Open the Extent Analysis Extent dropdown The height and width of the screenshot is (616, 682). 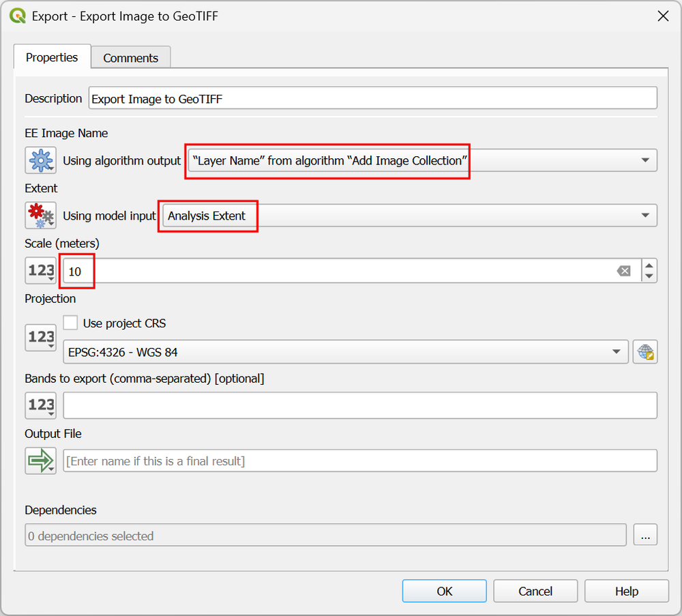coord(410,216)
